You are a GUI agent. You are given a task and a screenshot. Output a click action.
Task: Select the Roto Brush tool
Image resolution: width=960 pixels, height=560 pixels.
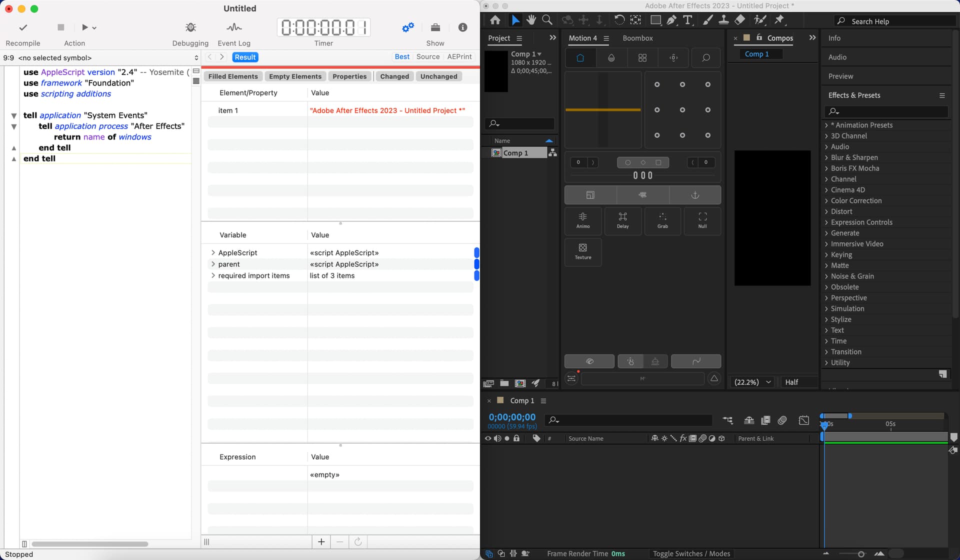point(760,20)
